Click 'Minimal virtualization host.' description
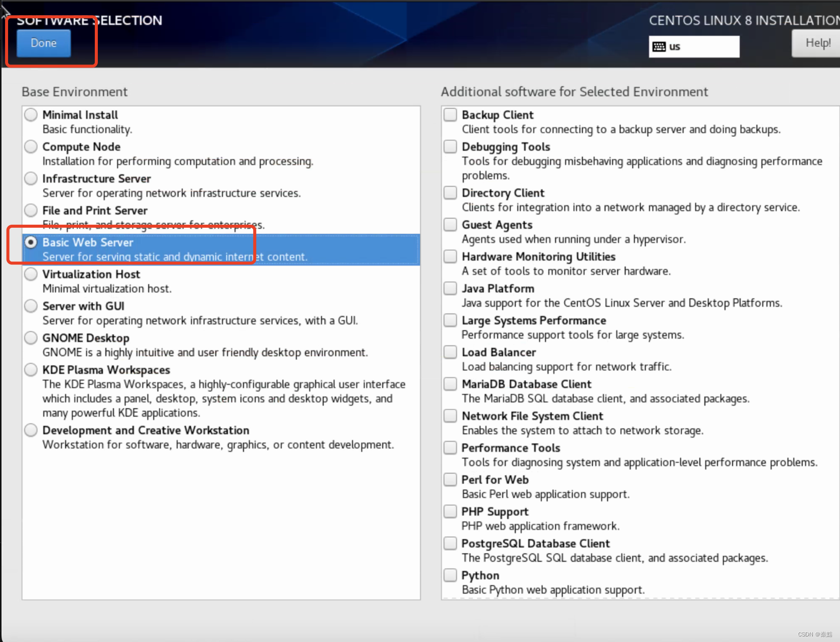 pos(107,289)
